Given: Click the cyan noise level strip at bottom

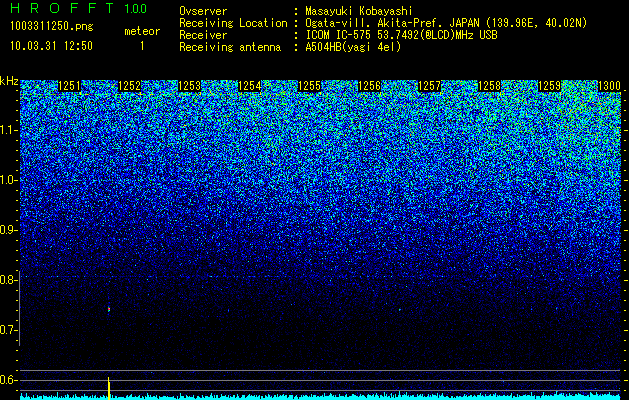Looking at the screenshot, I should 321,397.
